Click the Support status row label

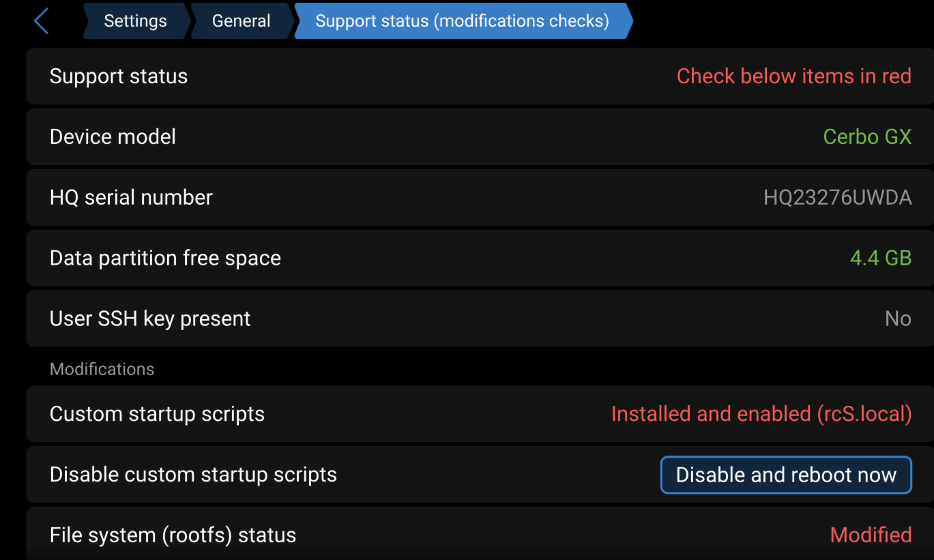coord(119,76)
